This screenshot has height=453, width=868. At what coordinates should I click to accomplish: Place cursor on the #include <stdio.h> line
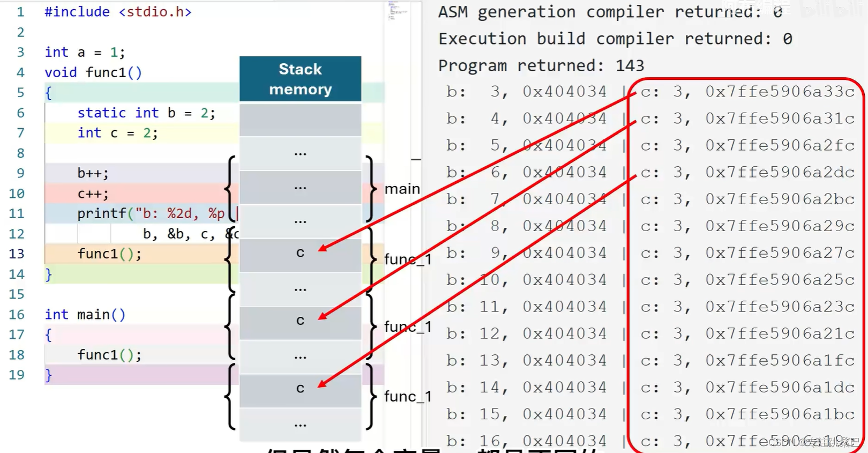[118, 12]
